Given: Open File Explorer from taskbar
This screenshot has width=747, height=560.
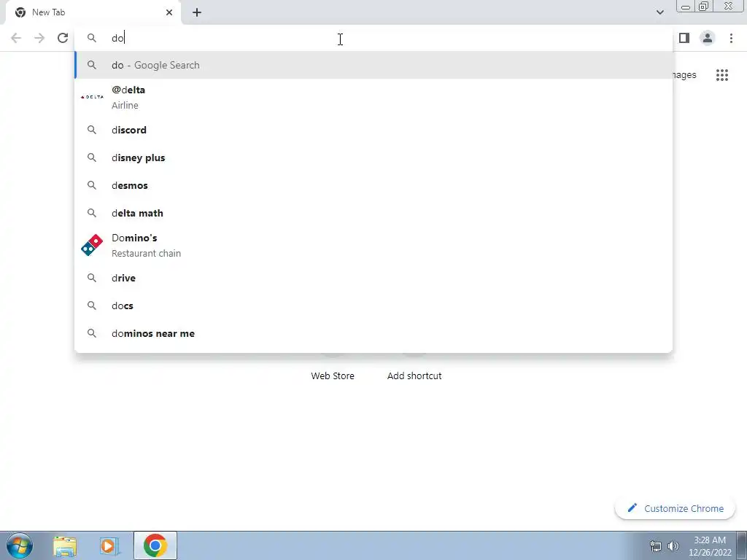Looking at the screenshot, I should (x=65, y=545).
